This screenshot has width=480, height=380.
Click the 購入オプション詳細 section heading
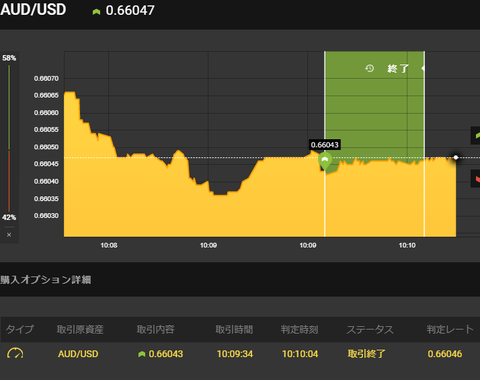(x=46, y=280)
